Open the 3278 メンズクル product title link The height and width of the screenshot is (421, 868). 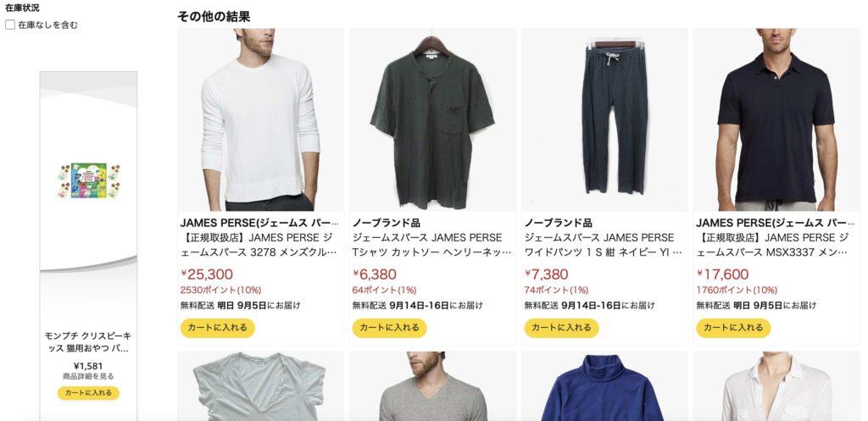click(x=259, y=245)
